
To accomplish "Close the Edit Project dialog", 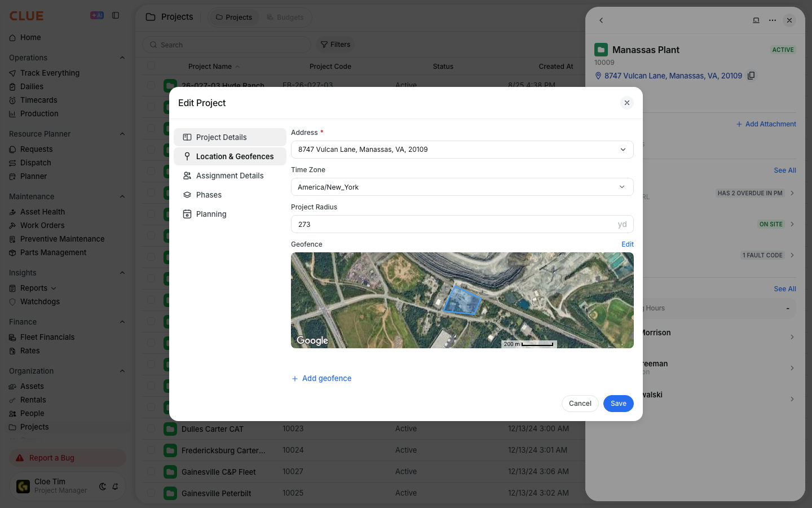I will point(627,103).
